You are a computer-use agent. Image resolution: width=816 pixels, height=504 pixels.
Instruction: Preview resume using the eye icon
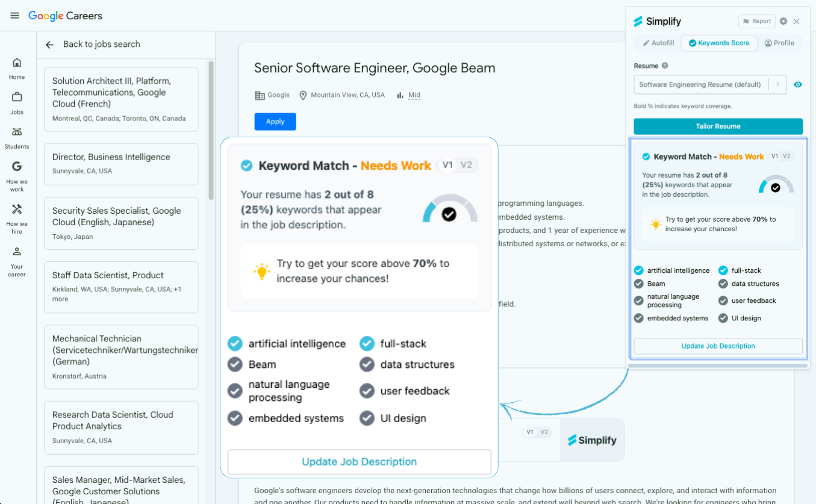pos(797,85)
